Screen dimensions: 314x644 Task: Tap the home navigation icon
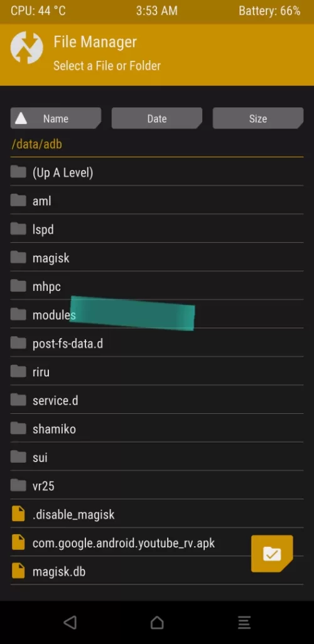(157, 622)
